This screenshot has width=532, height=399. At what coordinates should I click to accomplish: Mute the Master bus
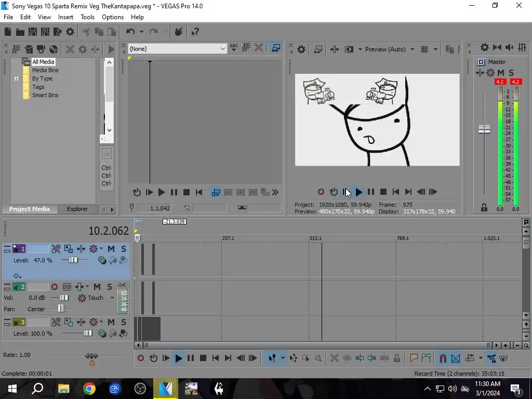(501, 73)
